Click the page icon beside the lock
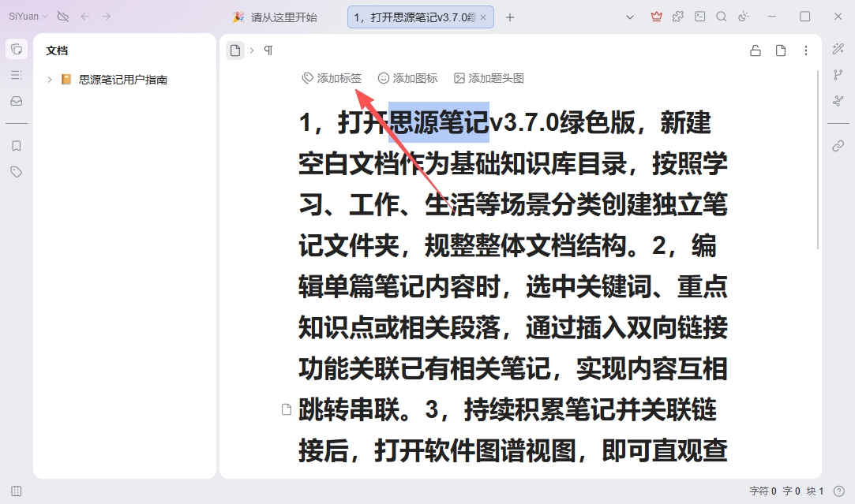 [781, 50]
